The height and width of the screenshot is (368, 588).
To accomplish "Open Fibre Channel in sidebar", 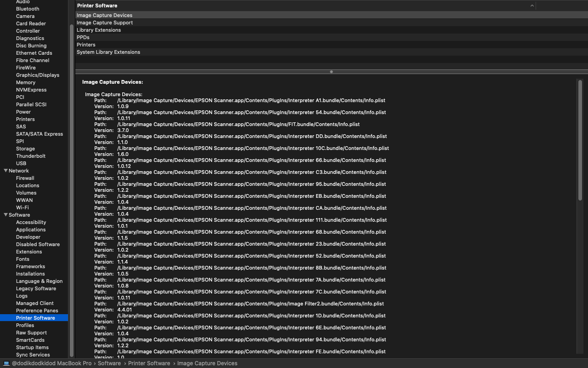I will pyautogui.click(x=33, y=60).
